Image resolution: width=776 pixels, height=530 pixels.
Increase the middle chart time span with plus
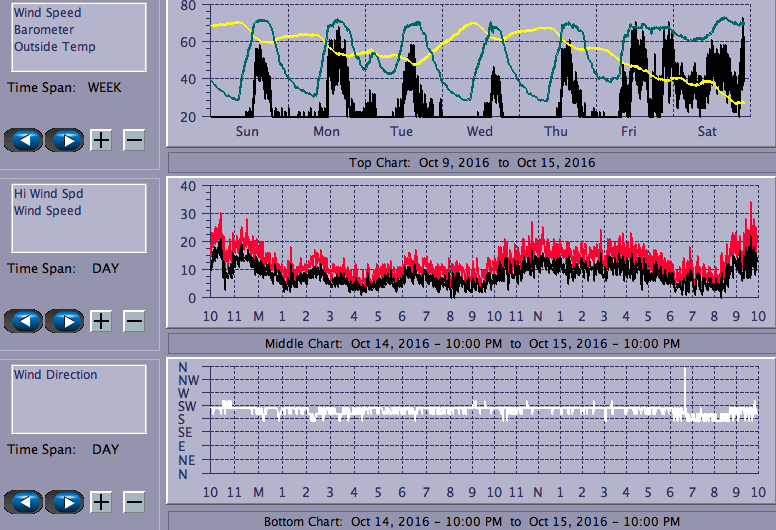pos(101,320)
